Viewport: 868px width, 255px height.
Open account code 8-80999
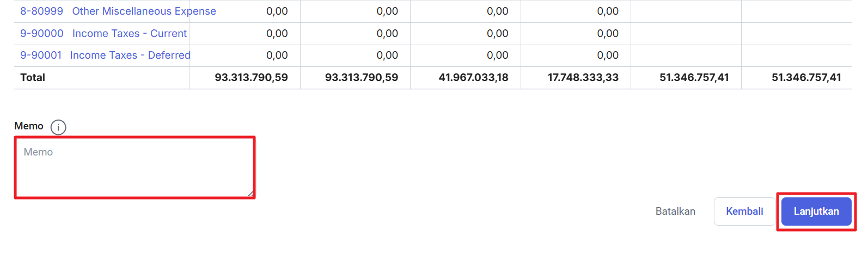(41, 11)
